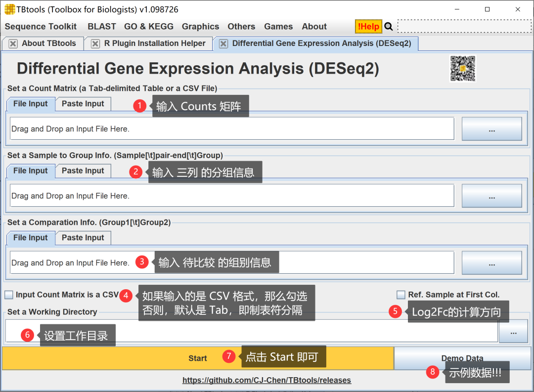Open the Sequence Toolkit menu
Viewport: 534px width, 392px height.
pos(41,27)
